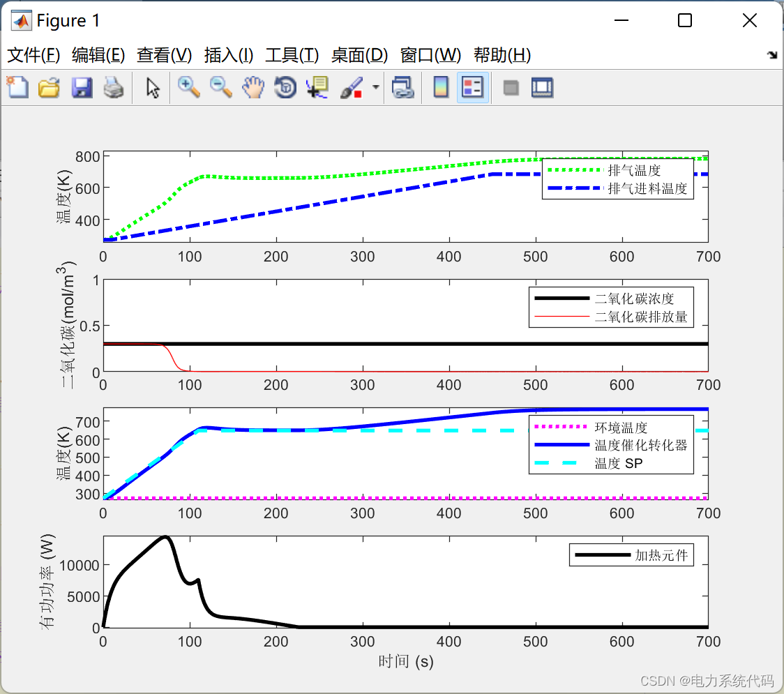The image size is (784, 694).
Task: Activate the Zoom Out magnifier tool
Action: coord(220,87)
